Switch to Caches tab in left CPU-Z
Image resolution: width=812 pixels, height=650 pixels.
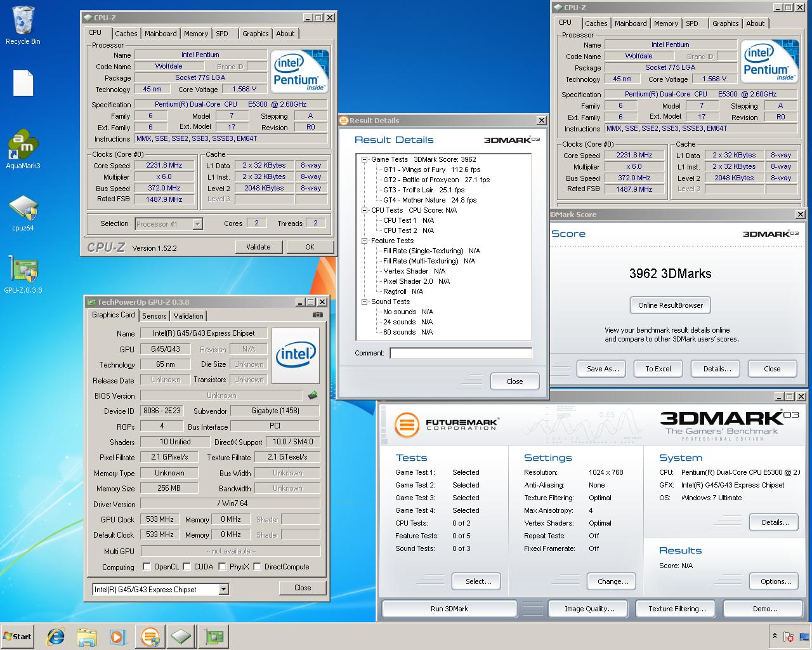tap(126, 34)
